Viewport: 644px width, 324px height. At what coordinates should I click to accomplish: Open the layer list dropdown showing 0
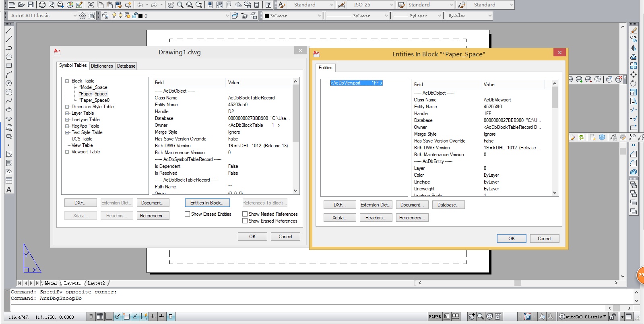coord(227,16)
